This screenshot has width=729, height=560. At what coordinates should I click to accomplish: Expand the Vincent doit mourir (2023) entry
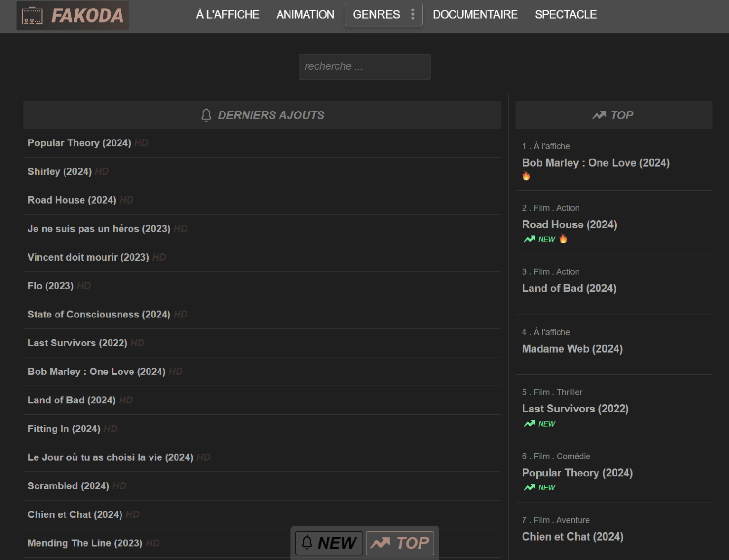87,257
